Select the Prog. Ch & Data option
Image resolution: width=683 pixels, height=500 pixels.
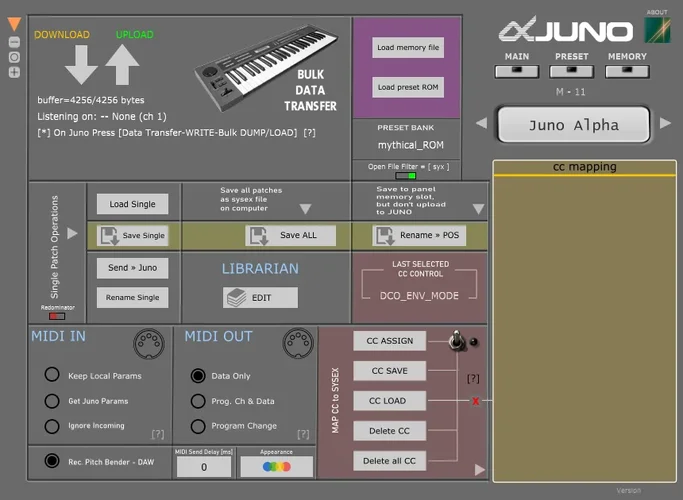[x=198, y=401]
